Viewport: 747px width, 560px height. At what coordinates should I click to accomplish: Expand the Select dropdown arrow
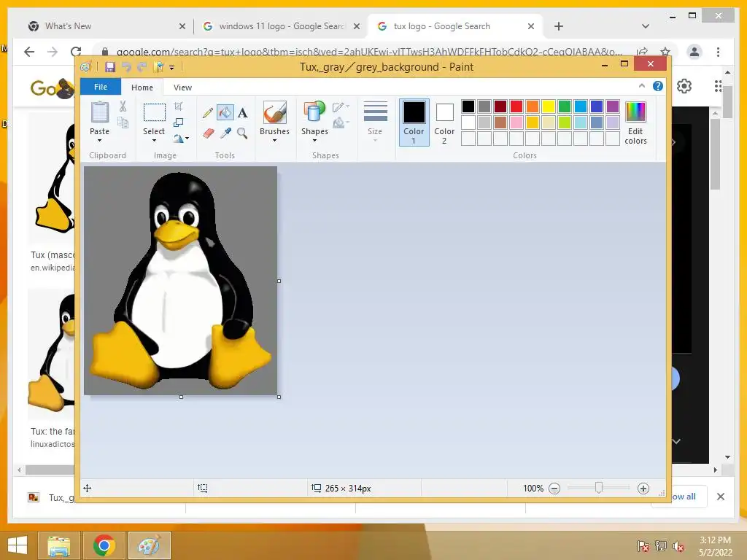tap(154, 141)
